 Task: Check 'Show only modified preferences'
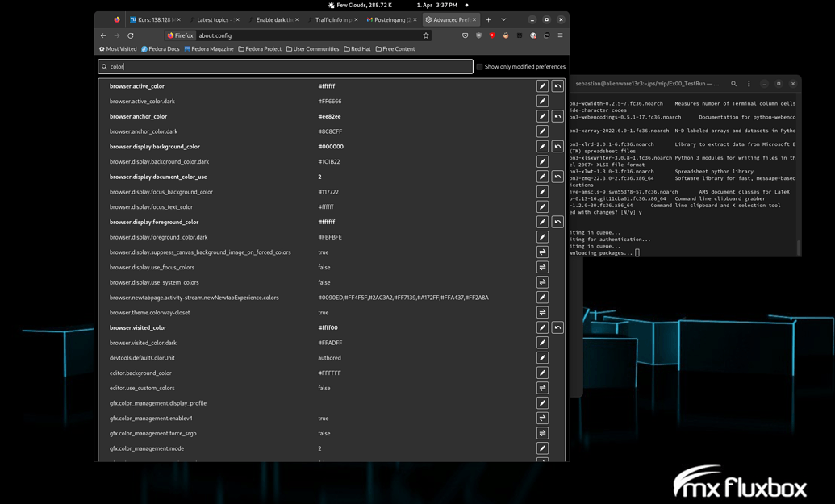pos(479,66)
